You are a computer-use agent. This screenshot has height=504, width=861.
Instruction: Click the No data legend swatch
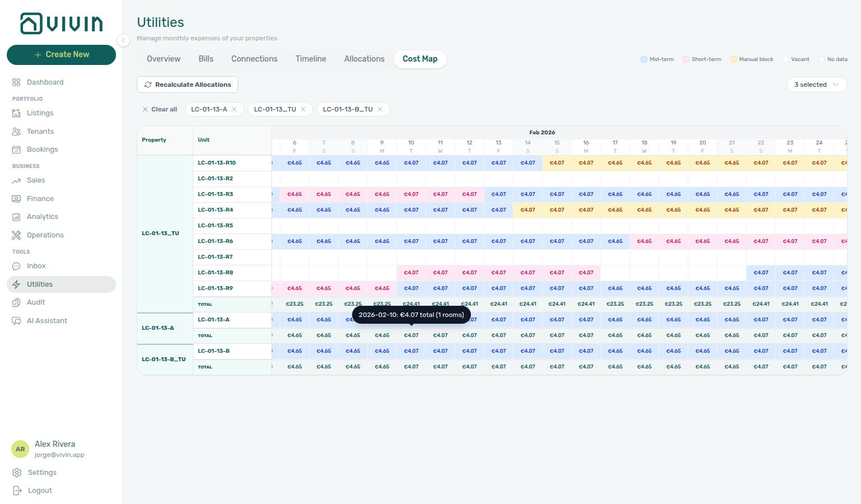[x=822, y=59]
